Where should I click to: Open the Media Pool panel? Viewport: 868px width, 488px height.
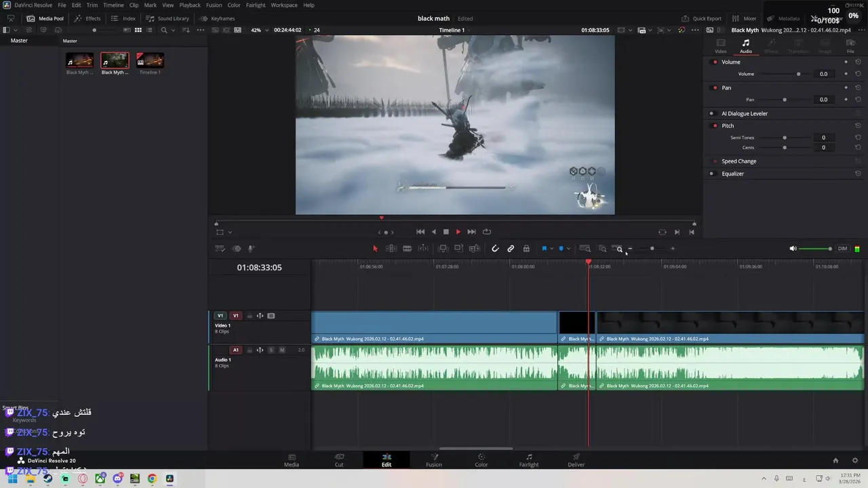pyautogui.click(x=45, y=18)
